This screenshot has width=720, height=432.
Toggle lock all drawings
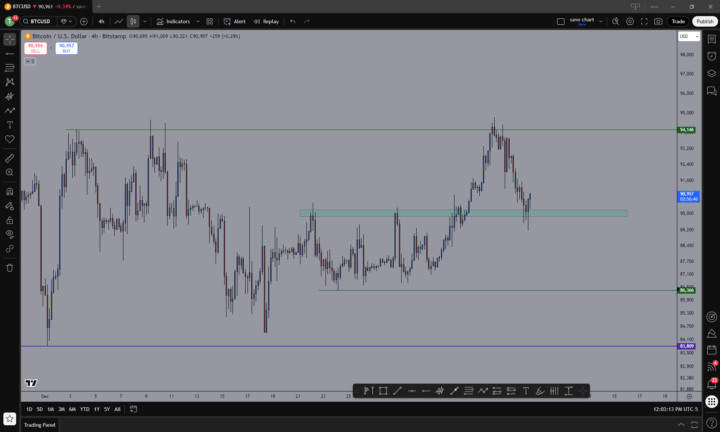pos(10,220)
